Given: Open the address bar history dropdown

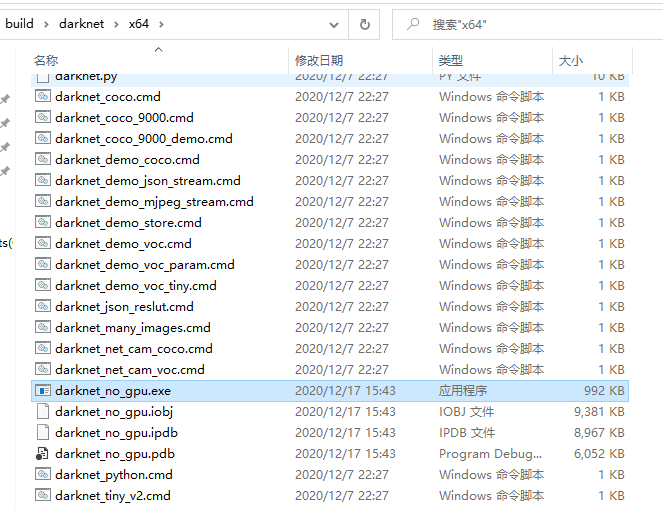Looking at the screenshot, I should pos(334,25).
